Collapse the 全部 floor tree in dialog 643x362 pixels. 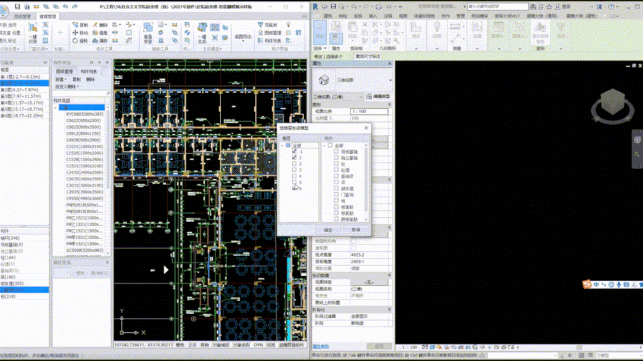pos(283,146)
